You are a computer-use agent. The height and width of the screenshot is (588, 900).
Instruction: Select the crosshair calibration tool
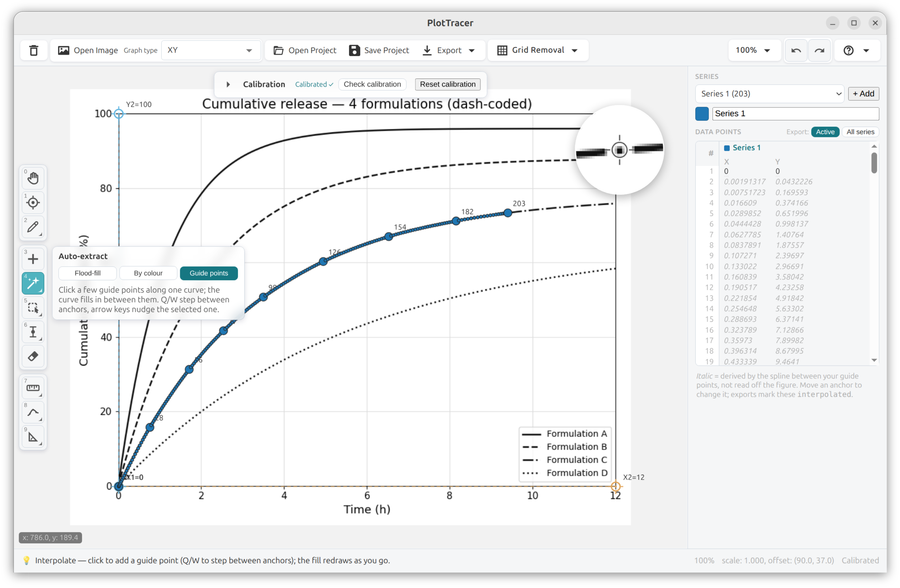point(33,202)
